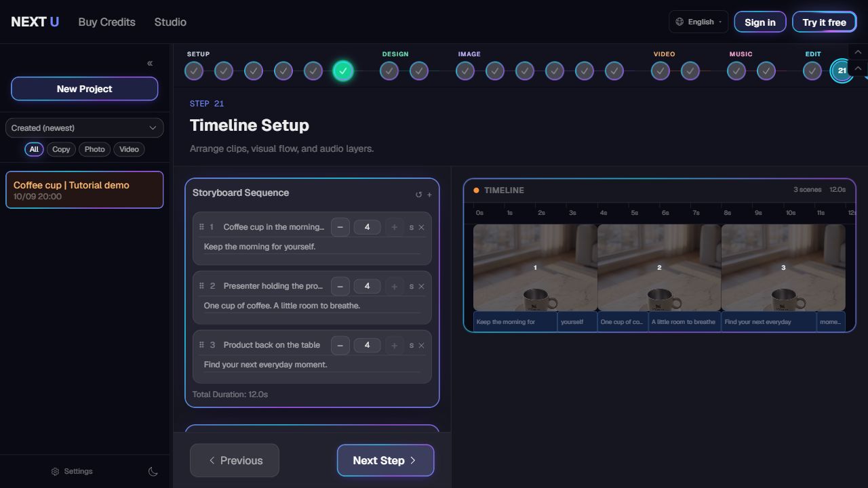
Task: Click the lower chevron arrow beside the stepper
Action: (x=858, y=68)
